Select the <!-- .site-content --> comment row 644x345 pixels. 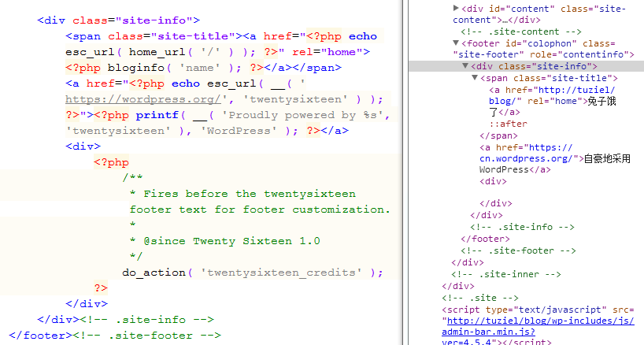coord(520,32)
